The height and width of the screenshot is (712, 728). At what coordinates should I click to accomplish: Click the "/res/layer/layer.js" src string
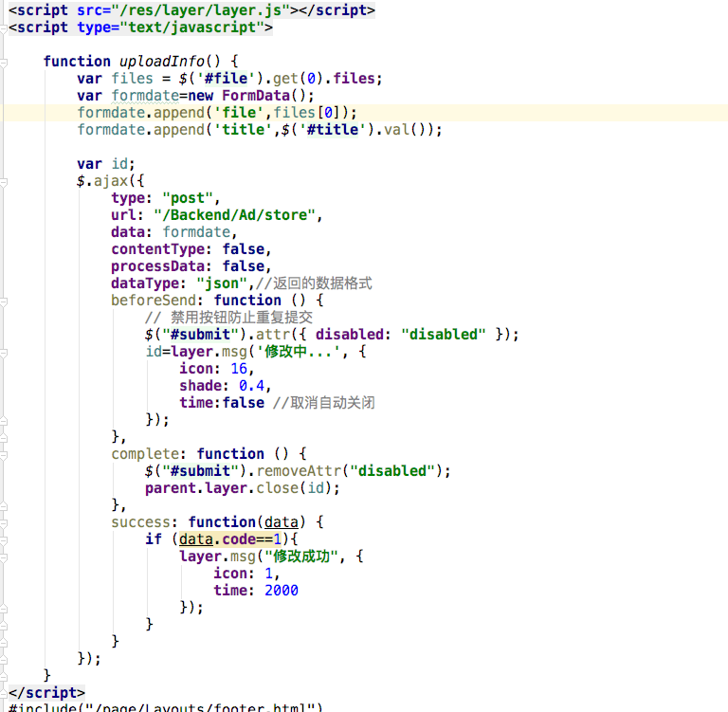(201, 10)
